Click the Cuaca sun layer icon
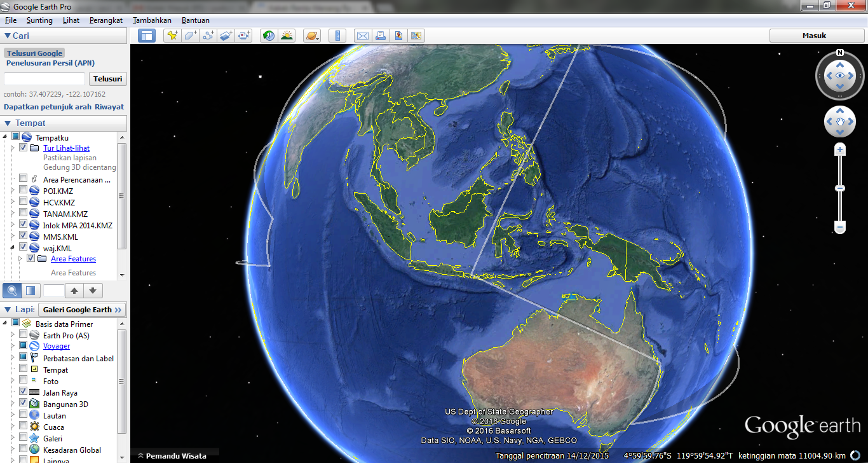This screenshot has height=463, width=868. [x=34, y=427]
